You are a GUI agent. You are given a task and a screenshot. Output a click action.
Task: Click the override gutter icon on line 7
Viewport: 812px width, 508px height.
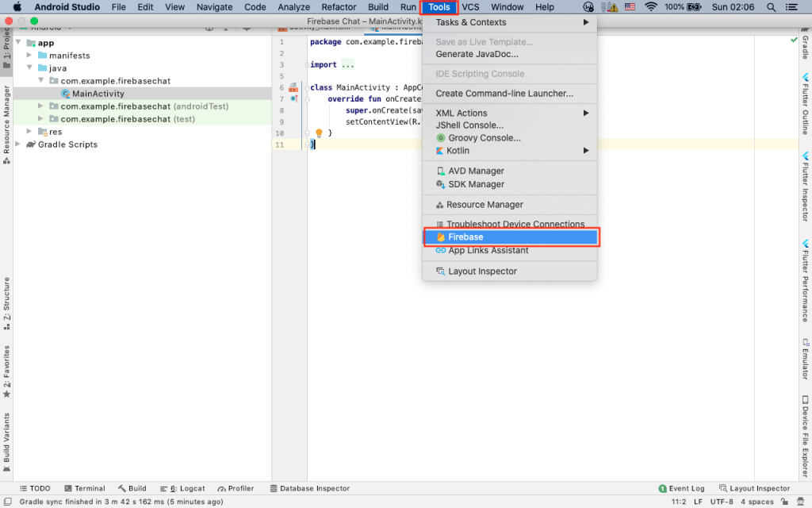click(293, 98)
